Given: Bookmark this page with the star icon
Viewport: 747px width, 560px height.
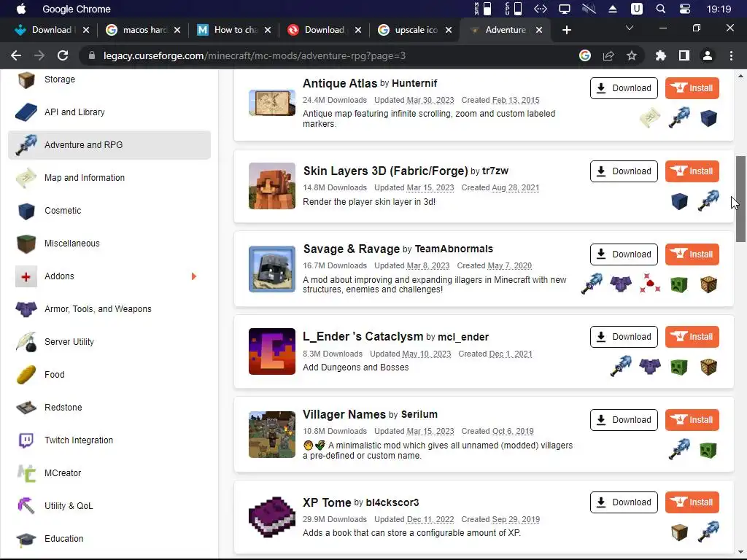Looking at the screenshot, I should [632, 55].
